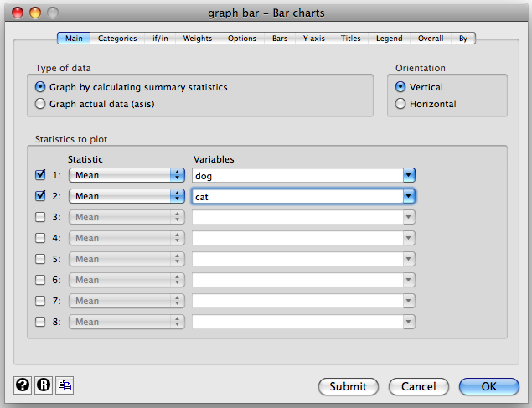The height and width of the screenshot is (408, 532).
Task: Select Vertical orientation radio button
Action: [x=400, y=87]
